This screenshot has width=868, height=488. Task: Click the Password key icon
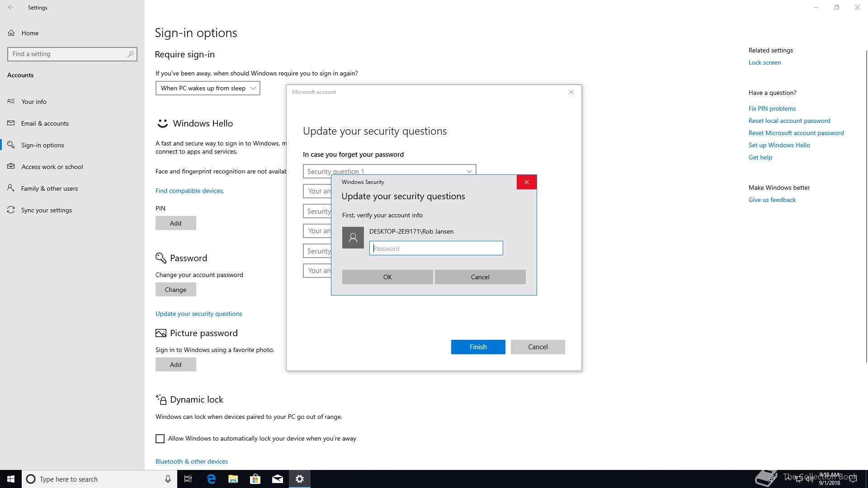click(x=161, y=258)
